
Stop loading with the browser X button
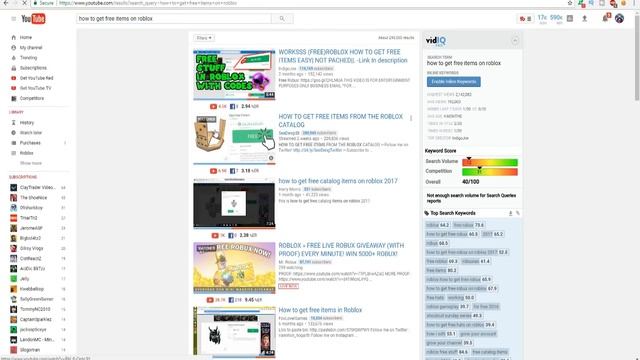pyautogui.click(x=24, y=3)
